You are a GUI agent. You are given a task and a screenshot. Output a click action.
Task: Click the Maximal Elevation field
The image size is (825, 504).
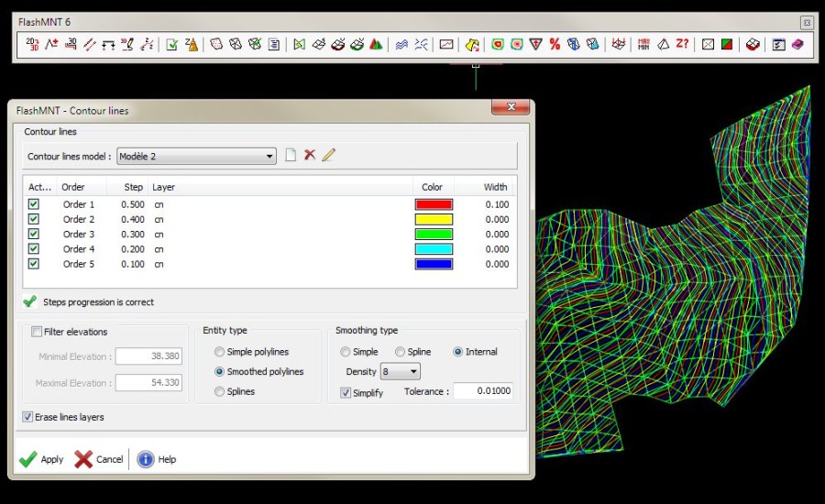(x=148, y=382)
